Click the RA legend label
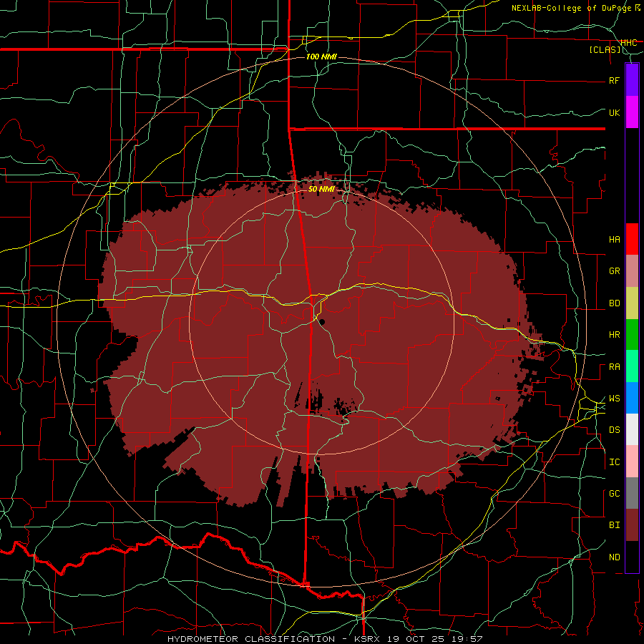644x644 pixels. click(615, 367)
